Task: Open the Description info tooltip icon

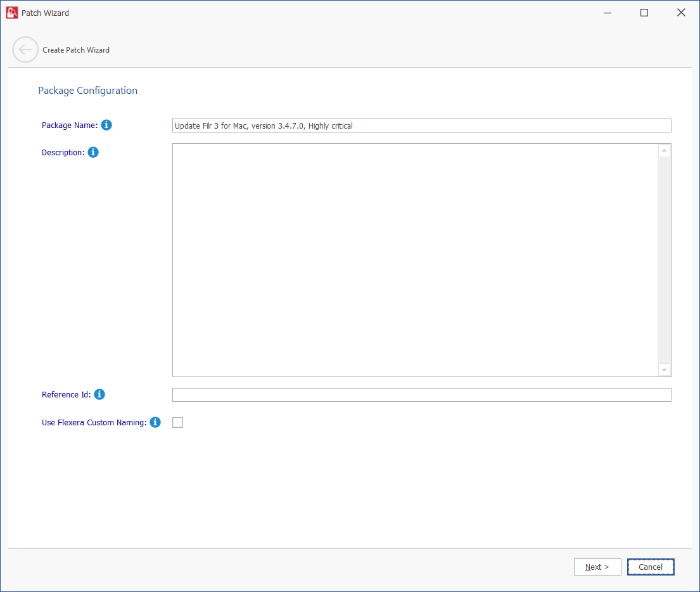Action: 93,152
